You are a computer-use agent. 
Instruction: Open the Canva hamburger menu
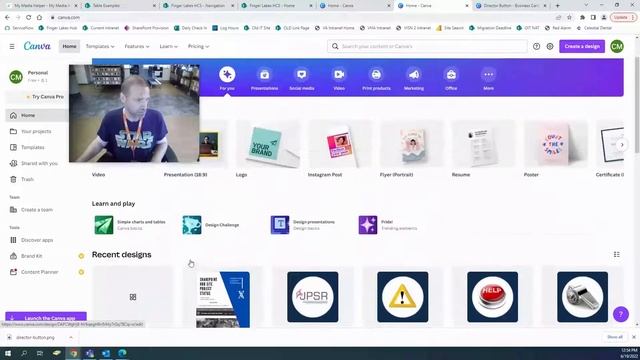[12, 47]
